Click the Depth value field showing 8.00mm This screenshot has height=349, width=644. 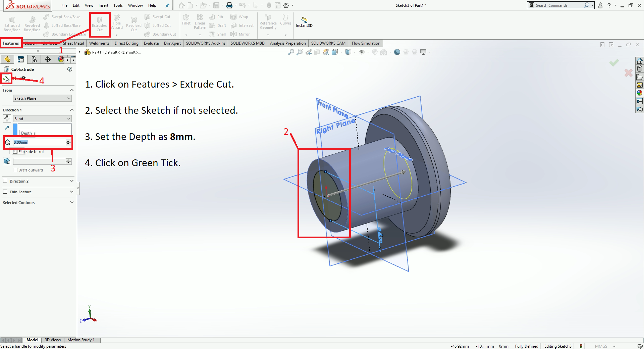[x=39, y=142]
